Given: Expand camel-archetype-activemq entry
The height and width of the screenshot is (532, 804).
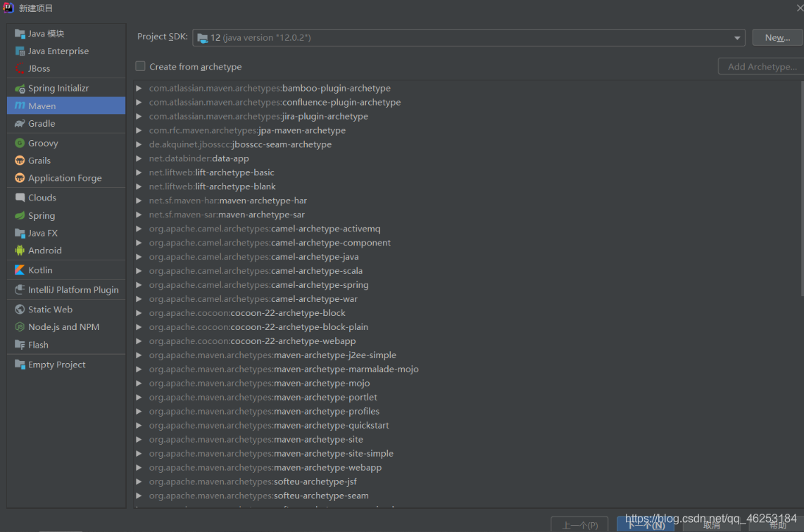Looking at the screenshot, I should [x=139, y=229].
